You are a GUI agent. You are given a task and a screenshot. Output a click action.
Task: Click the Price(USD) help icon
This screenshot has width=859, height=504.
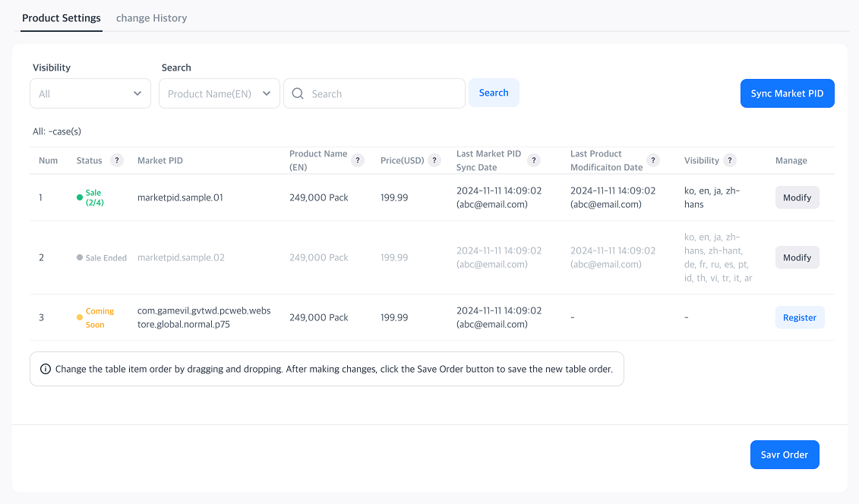tap(434, 160)
